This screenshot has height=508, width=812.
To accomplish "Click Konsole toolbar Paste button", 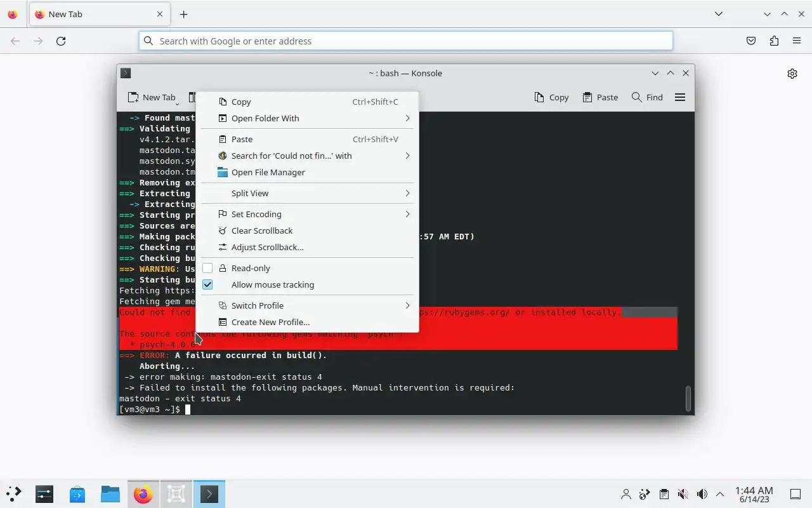I will [x=600, y=97].
